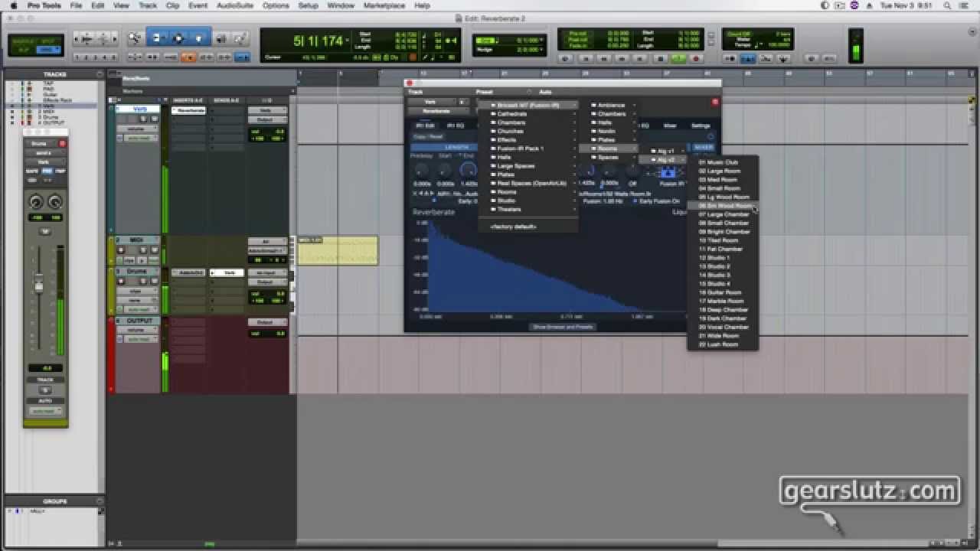Expand the Real Spaces (OpenAirLib) folder
Screen dimensions: 980x551
click(x=528, y=183)
